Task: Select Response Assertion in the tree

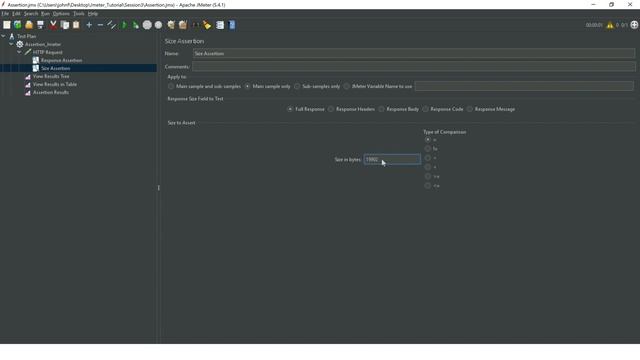Action: tap(61, 60)
